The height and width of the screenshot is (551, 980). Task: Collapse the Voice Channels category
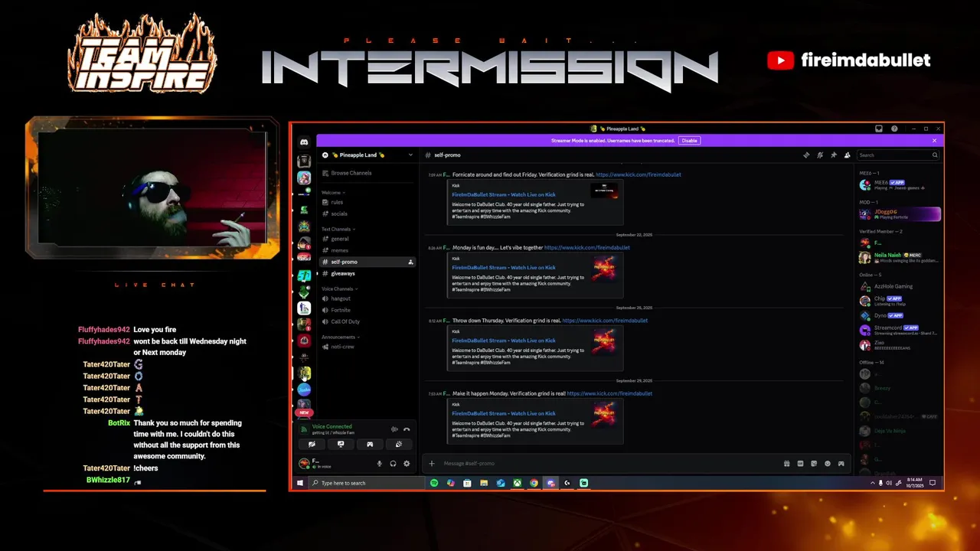pos(340,289)
